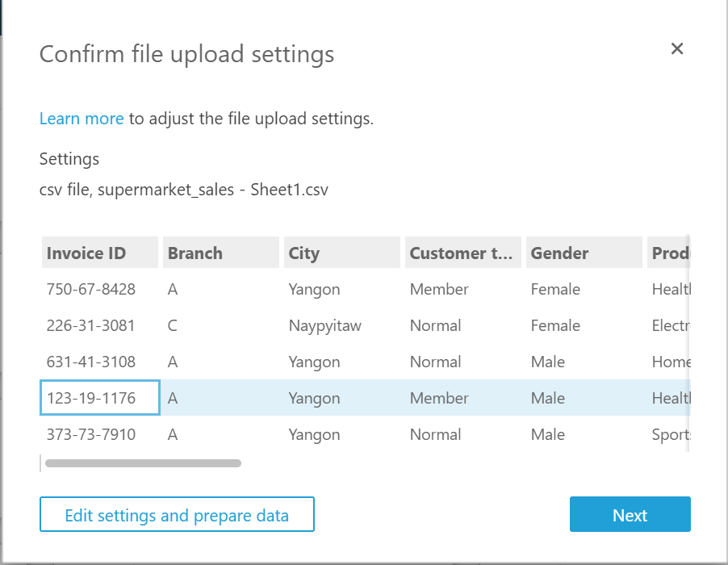728x565 pixels.
Task: Click invoice cell 373-73-7910
Action: [x=91, y=434]
